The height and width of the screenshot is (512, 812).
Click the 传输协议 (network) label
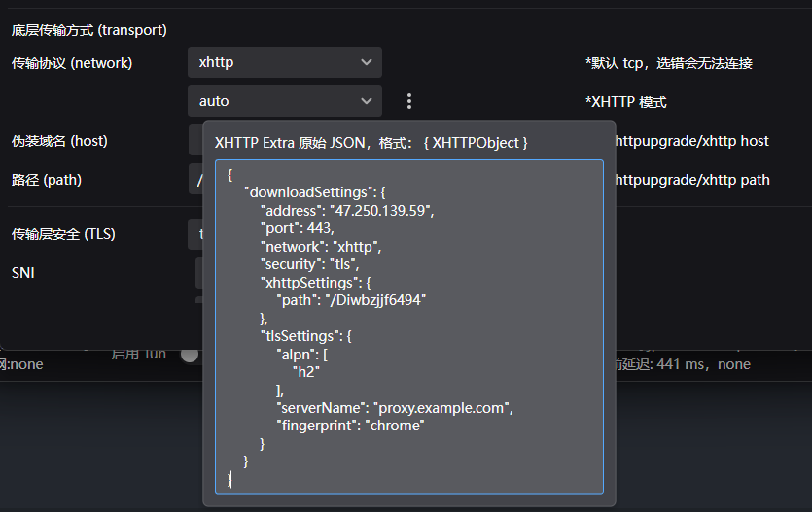coord(72,63)
